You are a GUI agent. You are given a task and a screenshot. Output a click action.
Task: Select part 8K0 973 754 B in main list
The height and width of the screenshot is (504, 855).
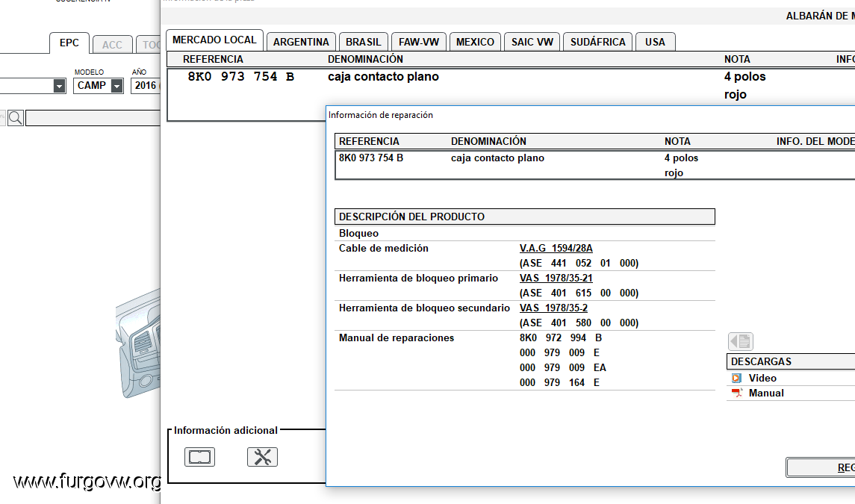240,77
